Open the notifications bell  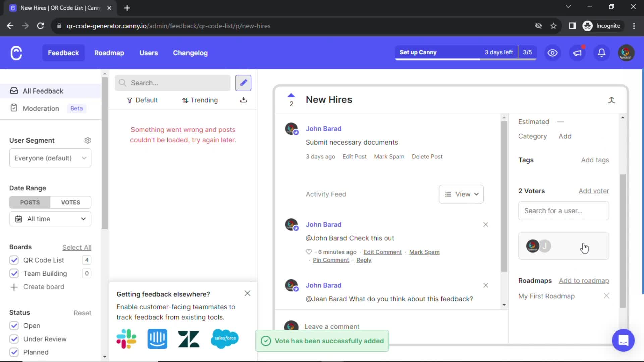coord(601,53)
